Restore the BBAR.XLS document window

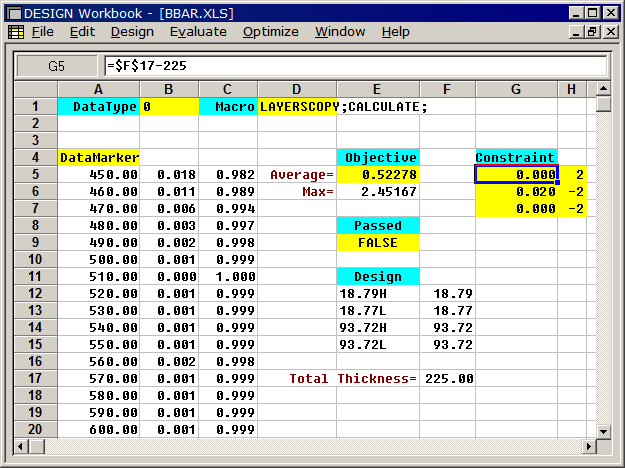point(593,32)
